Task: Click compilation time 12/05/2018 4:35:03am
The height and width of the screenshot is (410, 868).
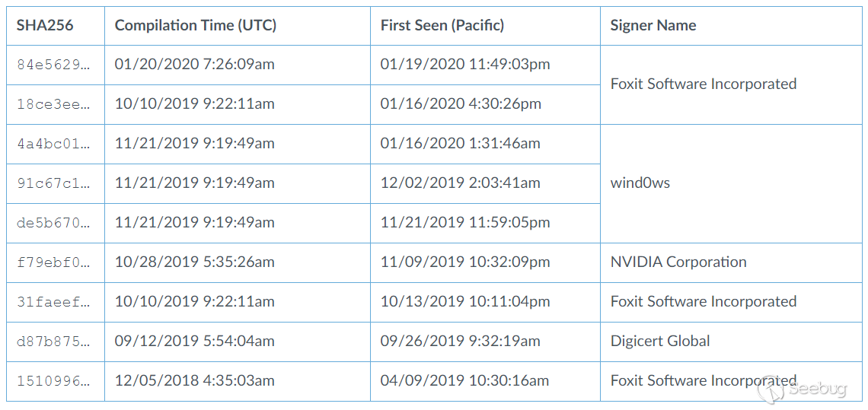Action: (x=195, y=381)
